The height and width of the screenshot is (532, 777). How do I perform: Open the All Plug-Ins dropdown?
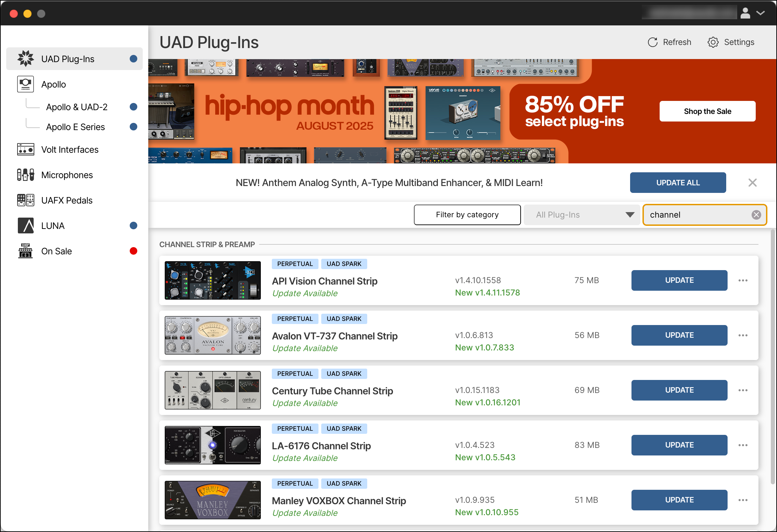pyautogui.click(x=582, y=215)
